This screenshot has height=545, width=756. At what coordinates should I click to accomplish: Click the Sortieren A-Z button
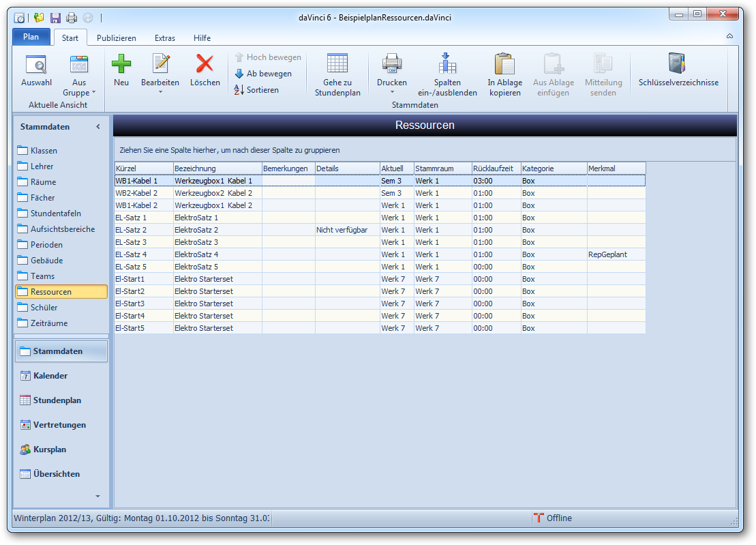click(x=256, y=90)
